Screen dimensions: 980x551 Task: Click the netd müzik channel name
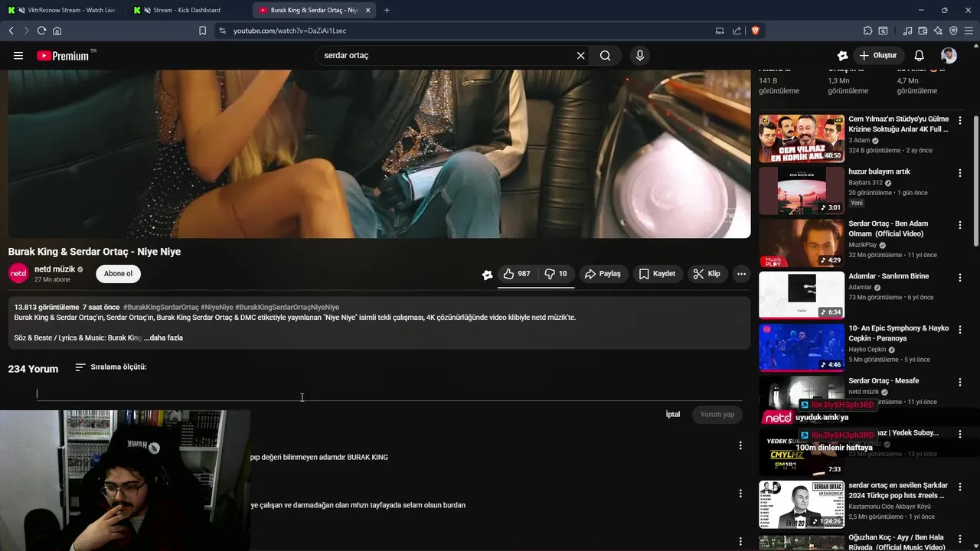54,269
